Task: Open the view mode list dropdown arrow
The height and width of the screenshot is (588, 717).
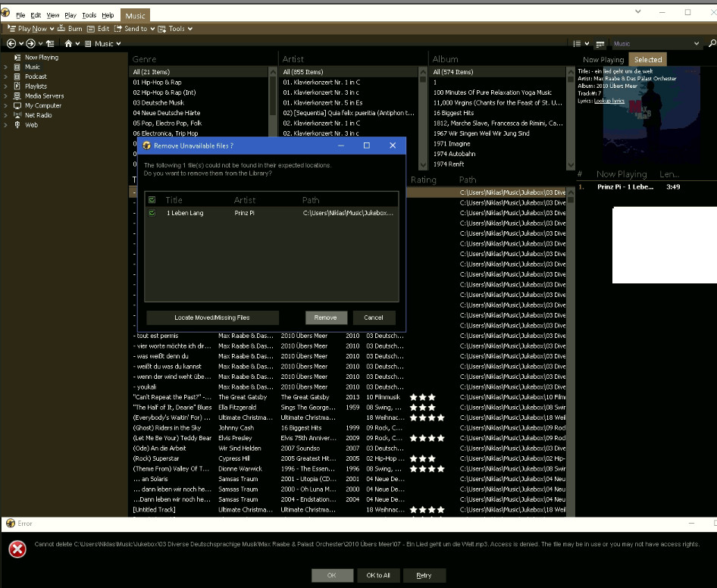Action: click(587, 44)
